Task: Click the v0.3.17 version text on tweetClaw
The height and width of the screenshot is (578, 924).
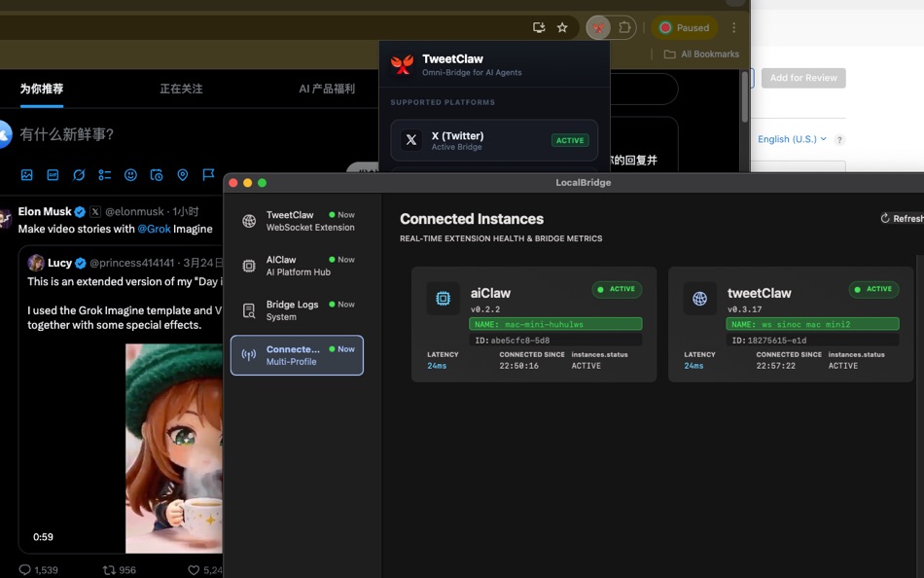Action: click(744, 309)
